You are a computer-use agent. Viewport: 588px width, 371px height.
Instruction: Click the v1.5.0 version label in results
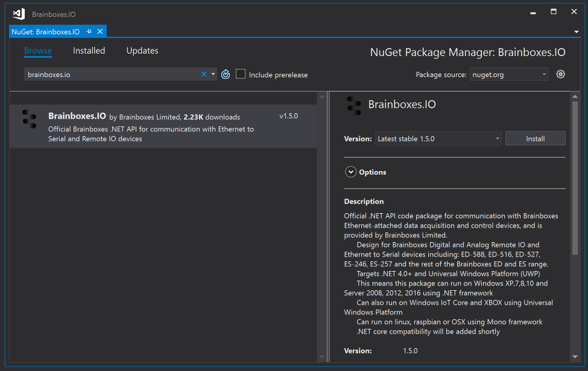[288, 116]
